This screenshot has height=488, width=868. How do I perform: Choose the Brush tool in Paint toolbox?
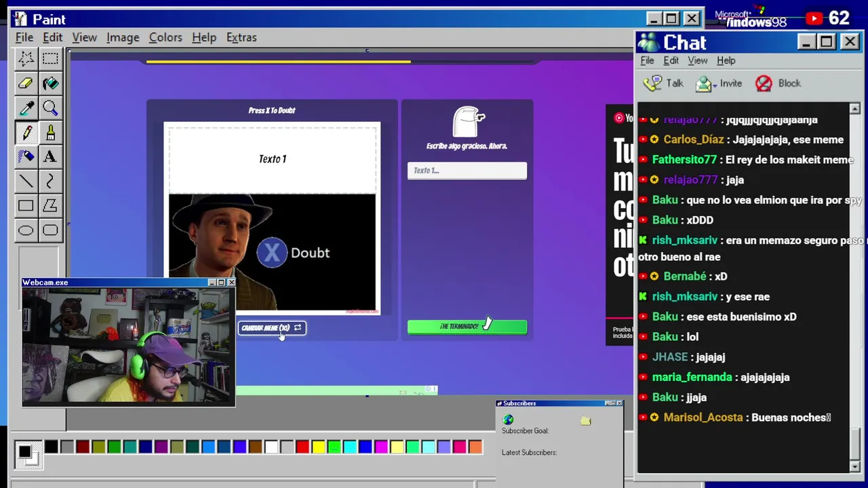pos(50,132)
